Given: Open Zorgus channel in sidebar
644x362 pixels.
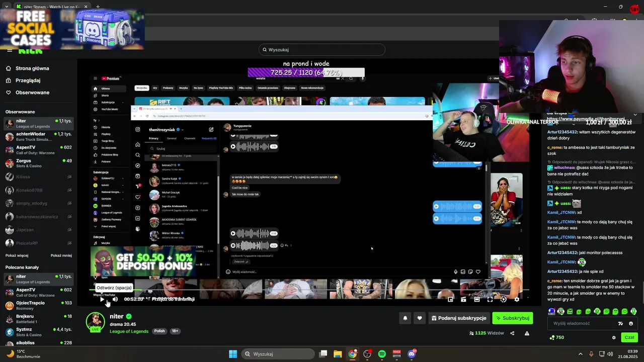Looking at the screenshot, I should [38, 163].
